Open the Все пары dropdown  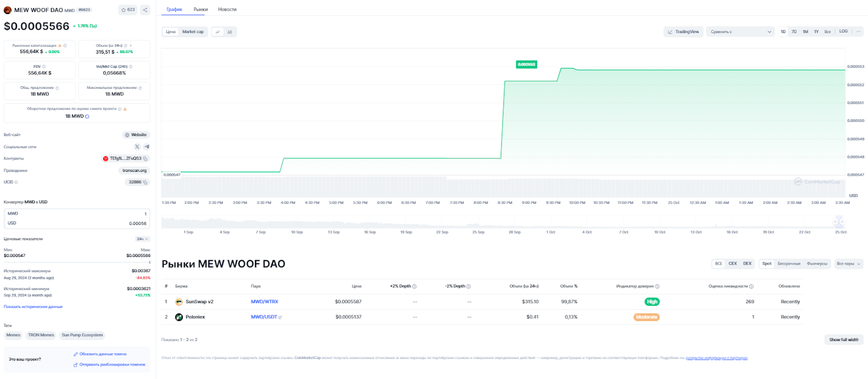848,264
